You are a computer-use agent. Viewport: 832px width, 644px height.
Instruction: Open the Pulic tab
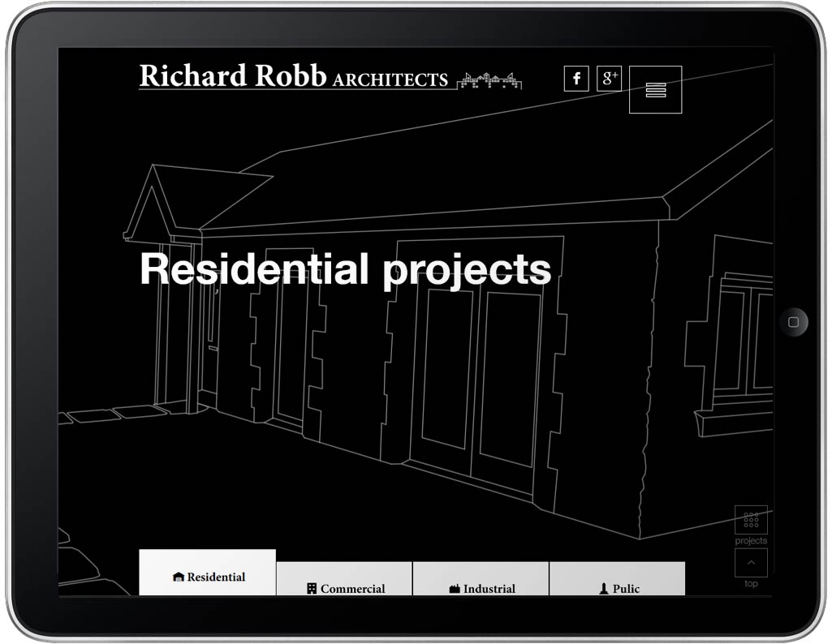(618, 579)
